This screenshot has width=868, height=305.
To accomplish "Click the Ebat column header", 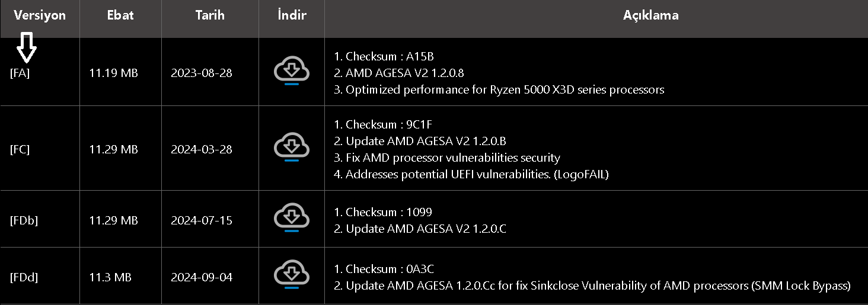I will click(x=120, y=15).
